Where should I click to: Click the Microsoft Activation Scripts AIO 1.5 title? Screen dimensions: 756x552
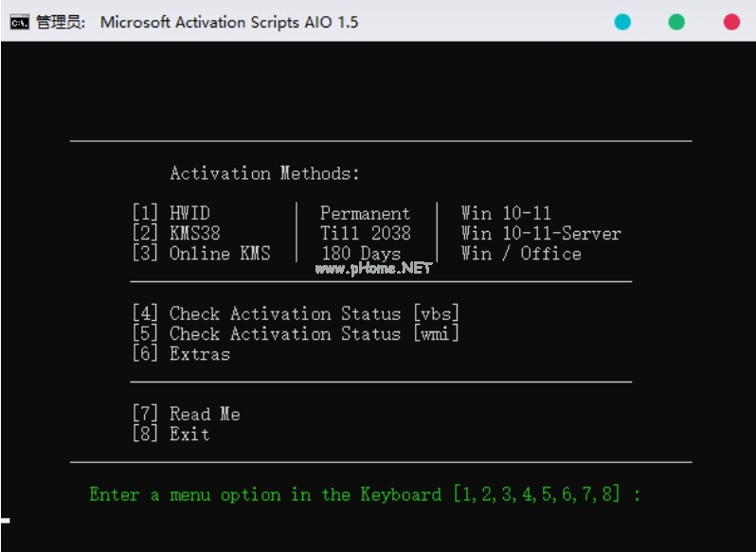(228, 22)
